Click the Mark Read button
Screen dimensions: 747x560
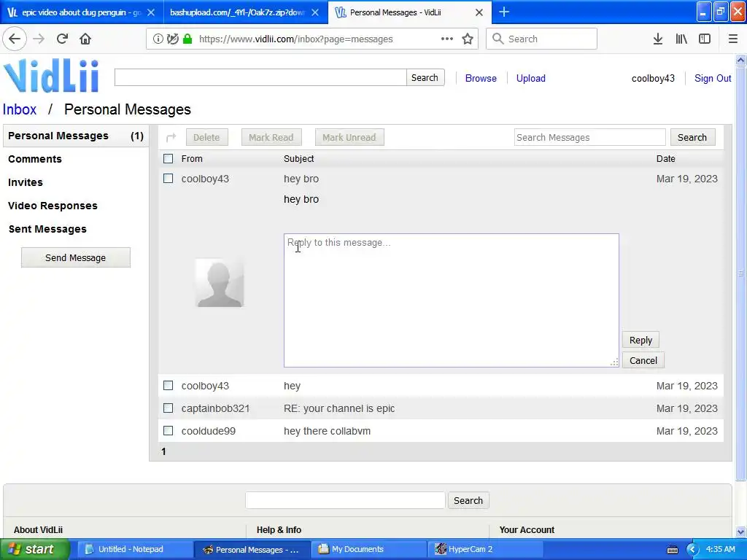(x=271, y=138)
